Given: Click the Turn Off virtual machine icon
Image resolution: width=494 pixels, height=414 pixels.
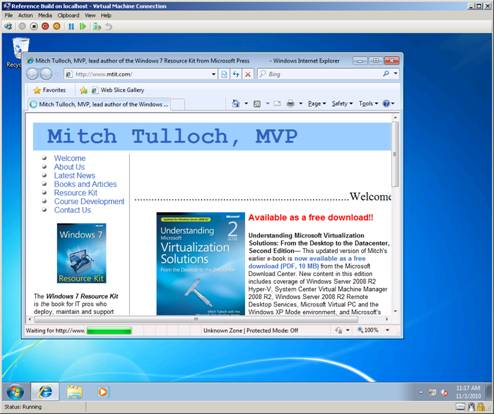Looking at the screenshot, I should pos(22,26).
